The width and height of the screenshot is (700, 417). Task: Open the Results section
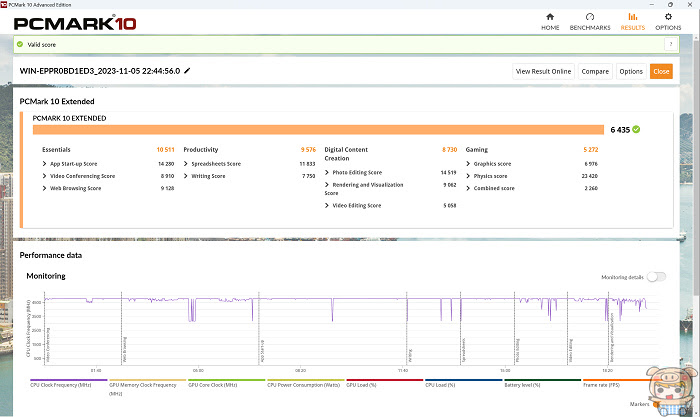coord(633,21)
